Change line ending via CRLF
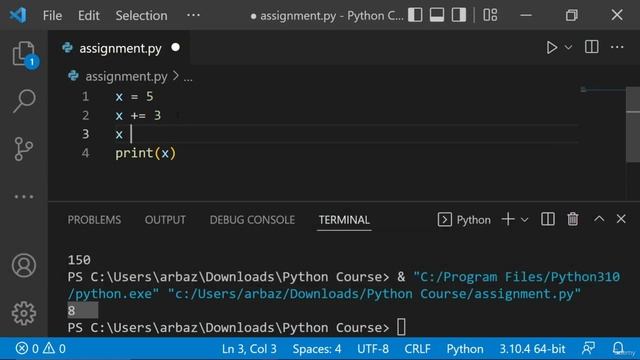The image size is (640, 360). click(x=417, y=349)
